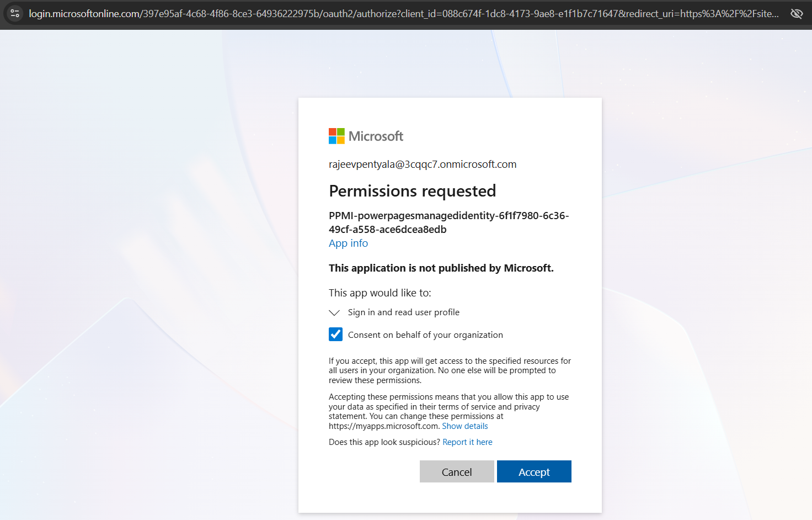The image size is (812, 520).
Task: Click the crossed-out eye icon in address bar
Action: point(796,13)
